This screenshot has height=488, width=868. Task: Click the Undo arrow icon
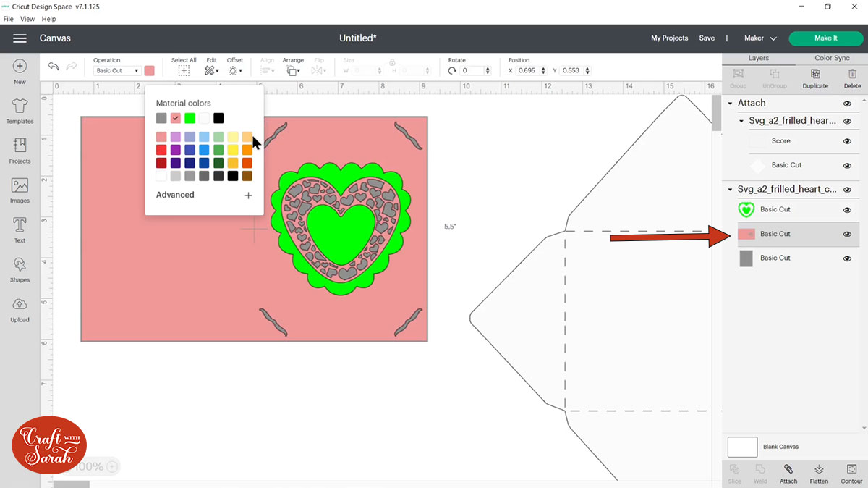54,67
